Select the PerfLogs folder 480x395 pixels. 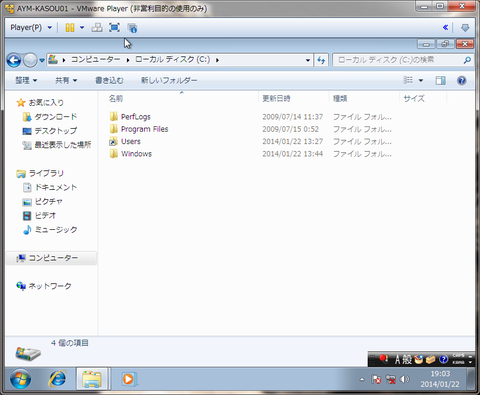pyautogui.click(x=136, y=117)
